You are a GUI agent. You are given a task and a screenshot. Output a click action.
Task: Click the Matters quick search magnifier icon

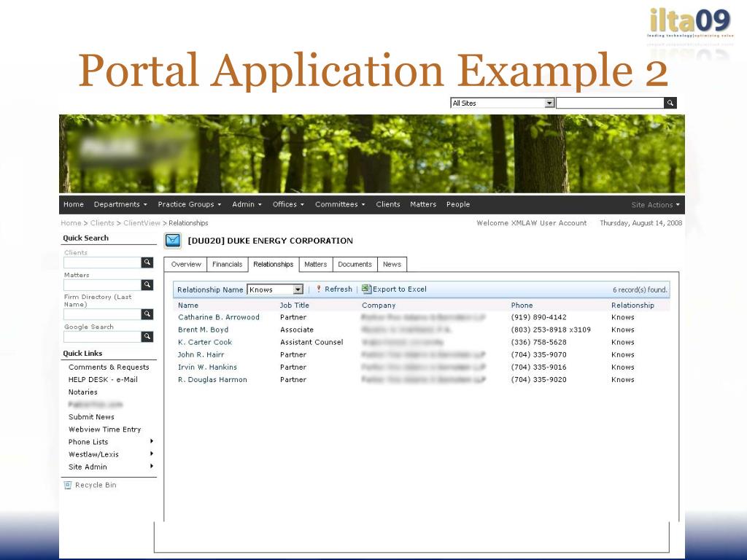pyautogui.click(x=147, y=285)
